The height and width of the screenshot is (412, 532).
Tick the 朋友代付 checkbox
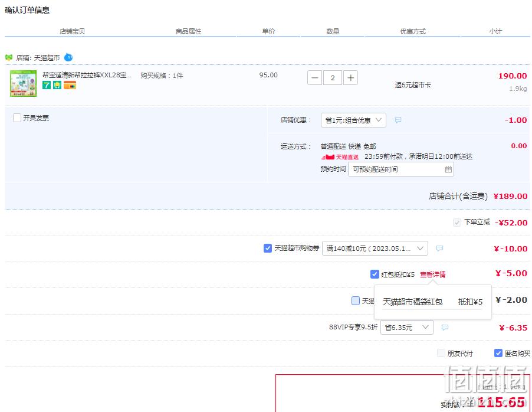point(441,353)
